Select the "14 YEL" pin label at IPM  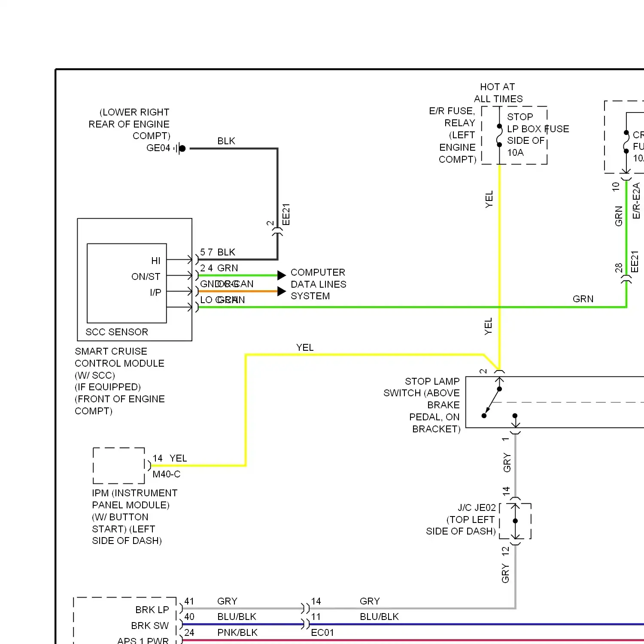170,458
